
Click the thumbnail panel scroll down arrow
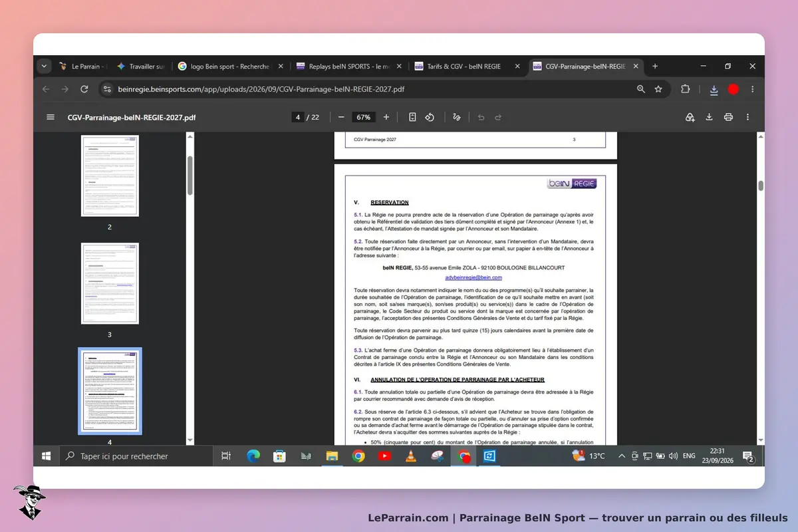pyautogui.click(x=190, y=440)
